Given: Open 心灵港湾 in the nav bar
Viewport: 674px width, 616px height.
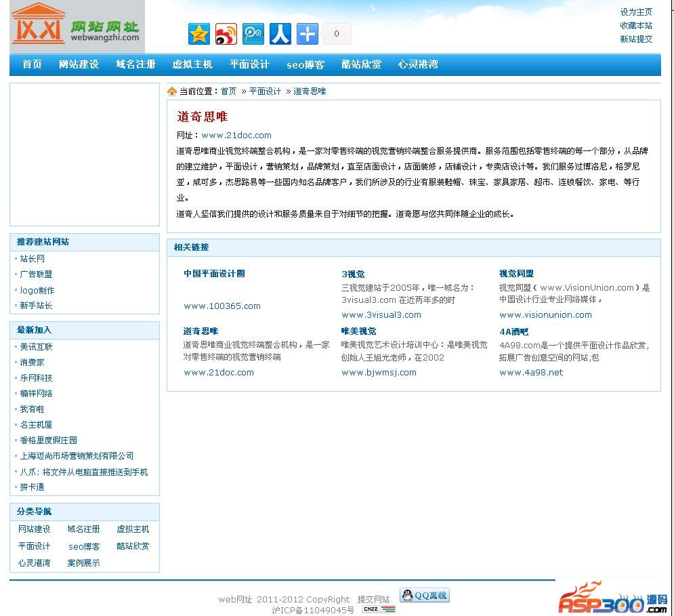Looking at the screenshot, I should [418, 64].
